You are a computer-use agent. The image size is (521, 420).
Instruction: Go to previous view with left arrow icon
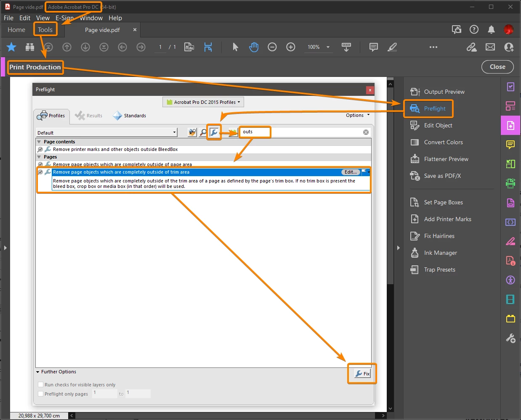(122, 47)
